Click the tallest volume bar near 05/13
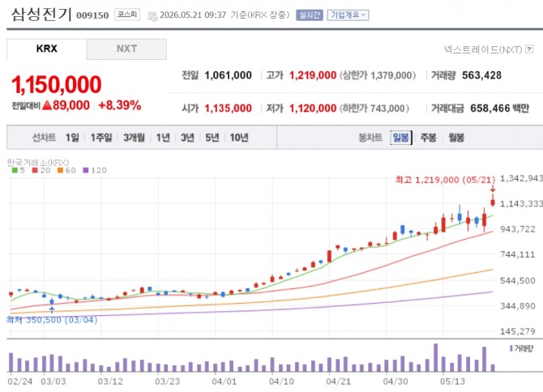 pos(436,358)
